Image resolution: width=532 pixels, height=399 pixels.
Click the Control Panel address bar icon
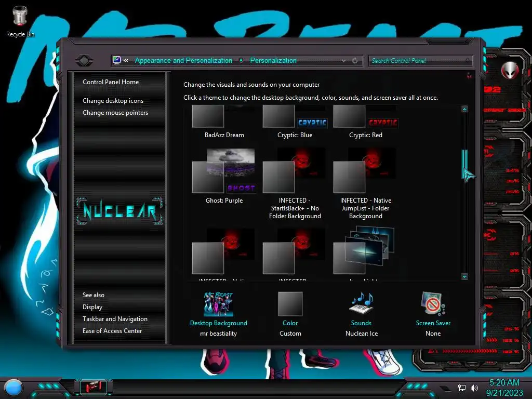(116, 60)
